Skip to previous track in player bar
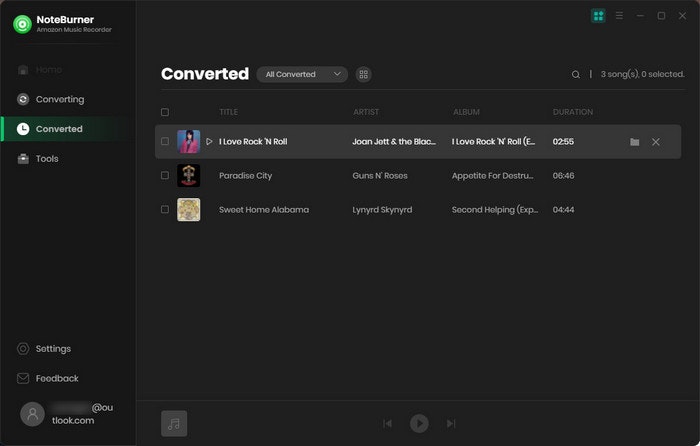Viewport: 700px width, 446px height. click(388, 423)
